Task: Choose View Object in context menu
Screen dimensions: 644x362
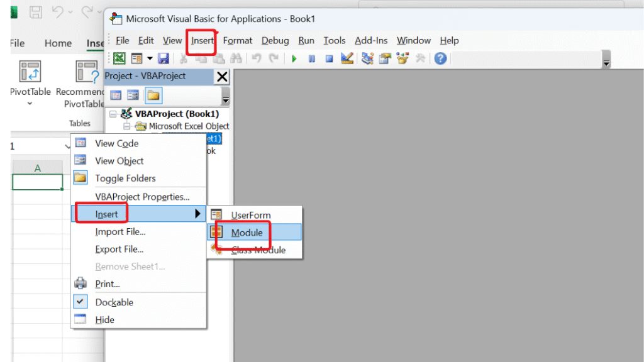Action: (x=138, y=161)
